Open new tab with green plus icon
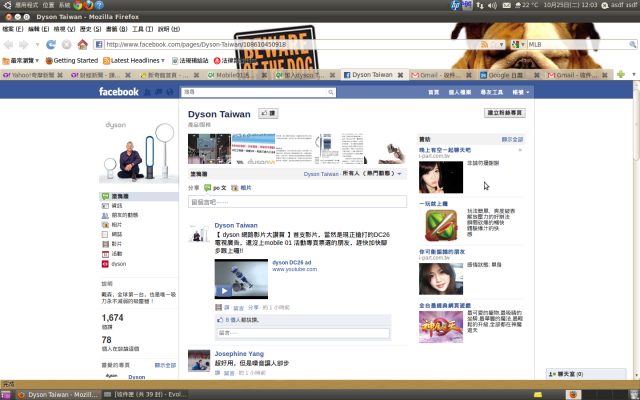640x400 pixels. click(621, 75)
